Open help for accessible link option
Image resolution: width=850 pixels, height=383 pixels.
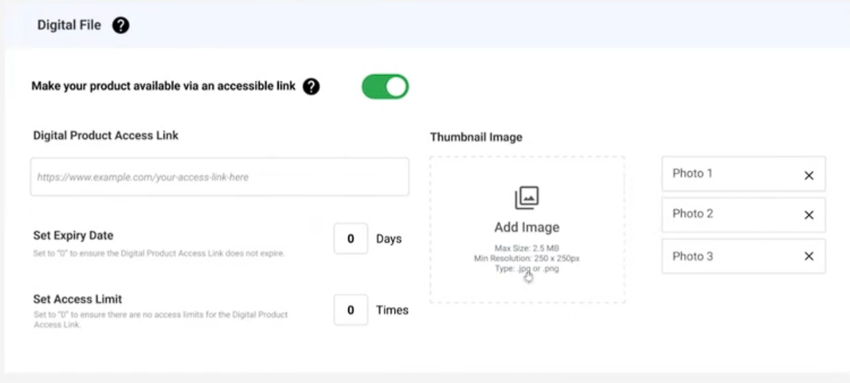[x=311, y=86]
